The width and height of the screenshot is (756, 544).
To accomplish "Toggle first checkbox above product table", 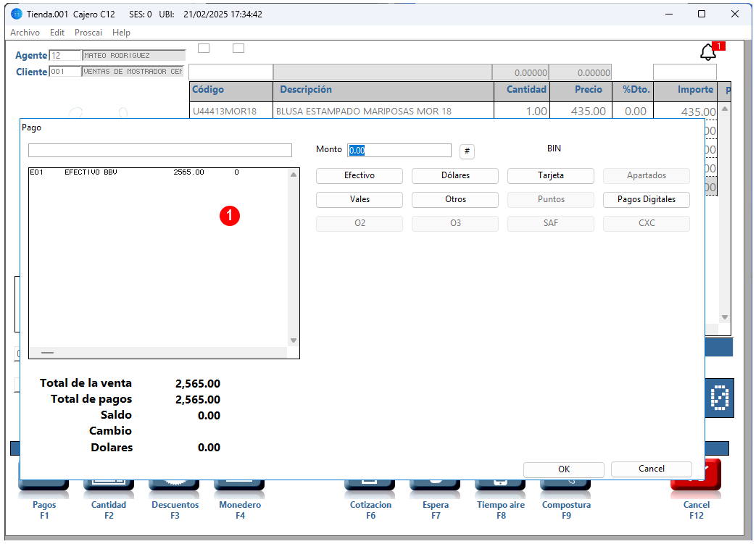I will click(x=204, y=49).
